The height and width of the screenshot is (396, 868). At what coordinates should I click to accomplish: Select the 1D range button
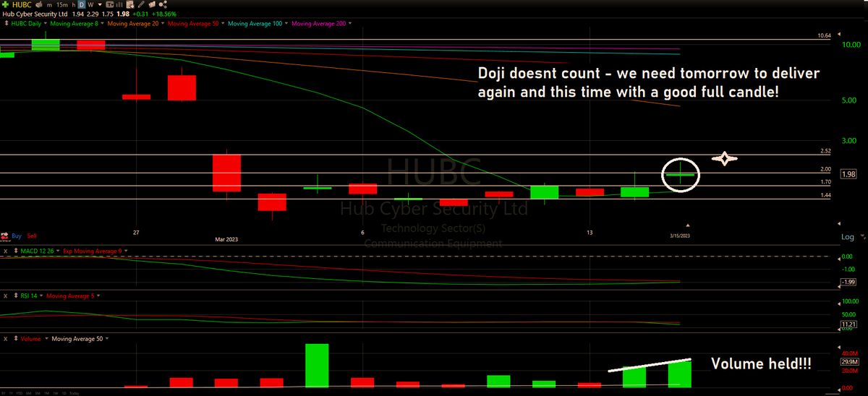click(64, 393)
